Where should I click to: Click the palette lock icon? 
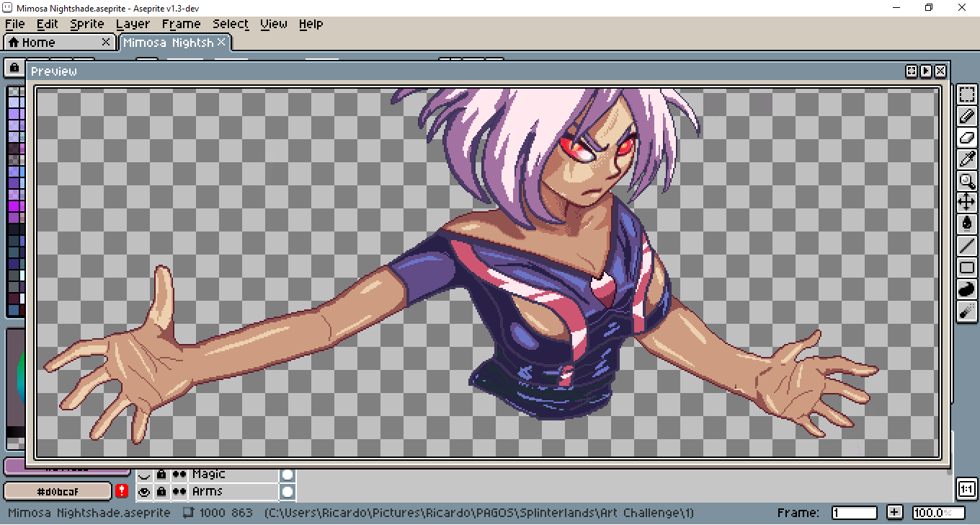pyautogui.click(x=14, y=68)
